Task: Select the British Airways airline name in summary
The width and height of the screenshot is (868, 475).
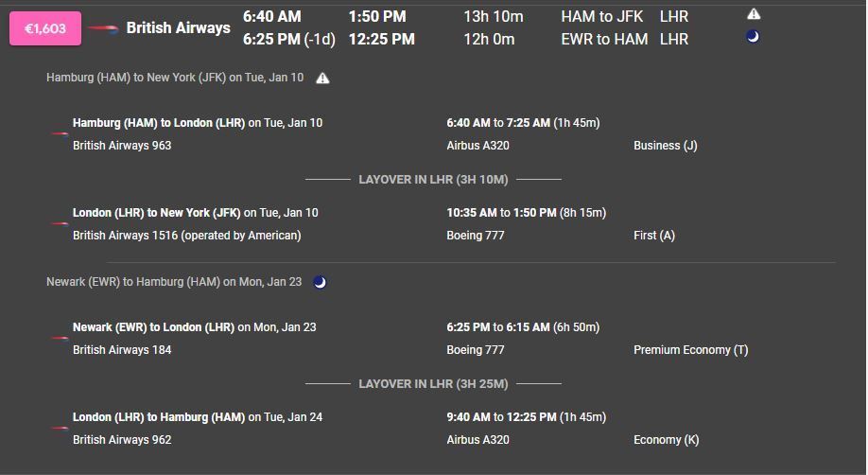Action: coord(179,27)
